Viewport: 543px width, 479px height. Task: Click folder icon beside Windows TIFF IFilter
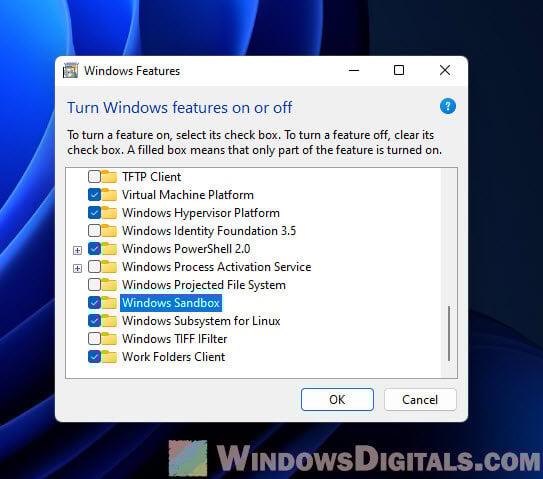(x=109, y=339)
